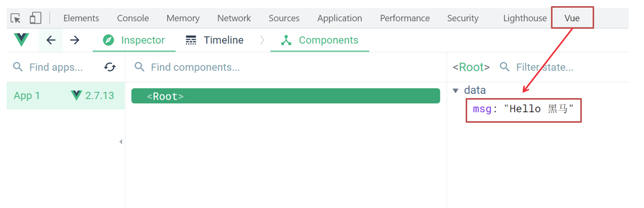Open the Vue devtools tab

pos(572,18)
